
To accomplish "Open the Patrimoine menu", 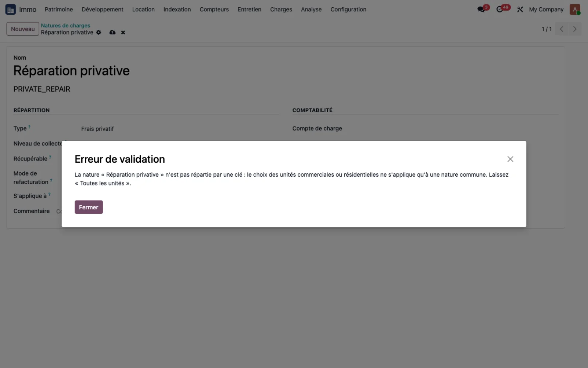I will (59, 10).
